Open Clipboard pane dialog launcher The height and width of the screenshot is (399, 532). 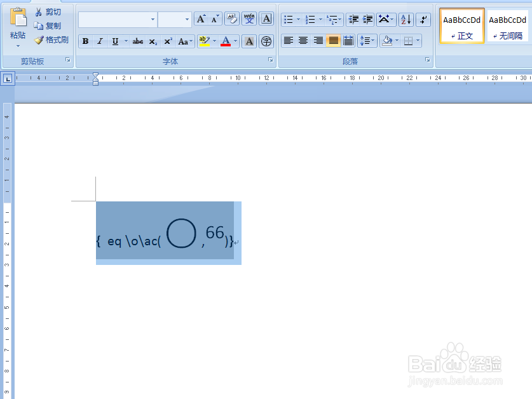pyautogui.click(x=68, y=60)
